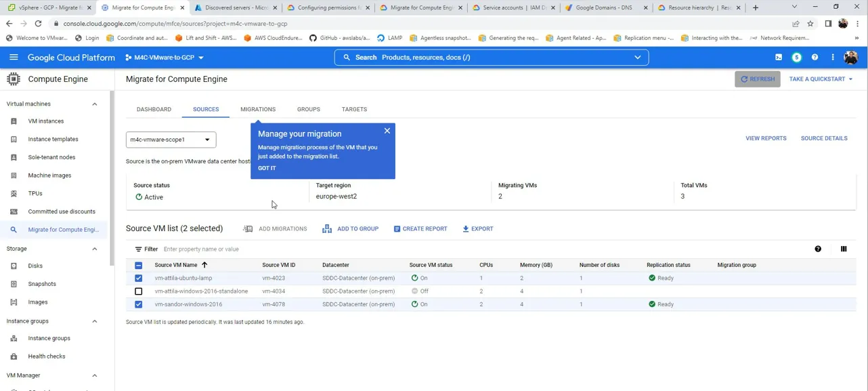Open the Take a Quickstart dropdown
868x391 pixels.
(821, 79)
